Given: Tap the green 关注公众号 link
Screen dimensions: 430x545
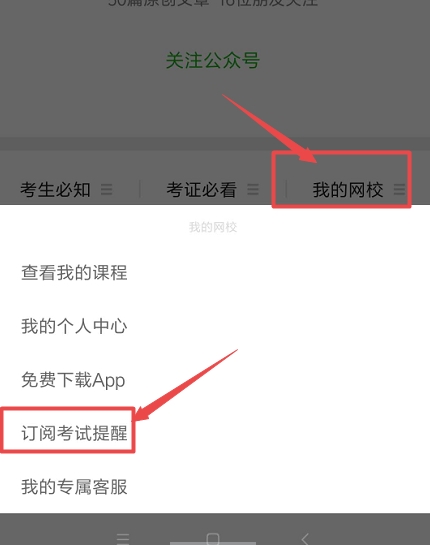Looking at the screenshot, I should click(x=213, y=60).
